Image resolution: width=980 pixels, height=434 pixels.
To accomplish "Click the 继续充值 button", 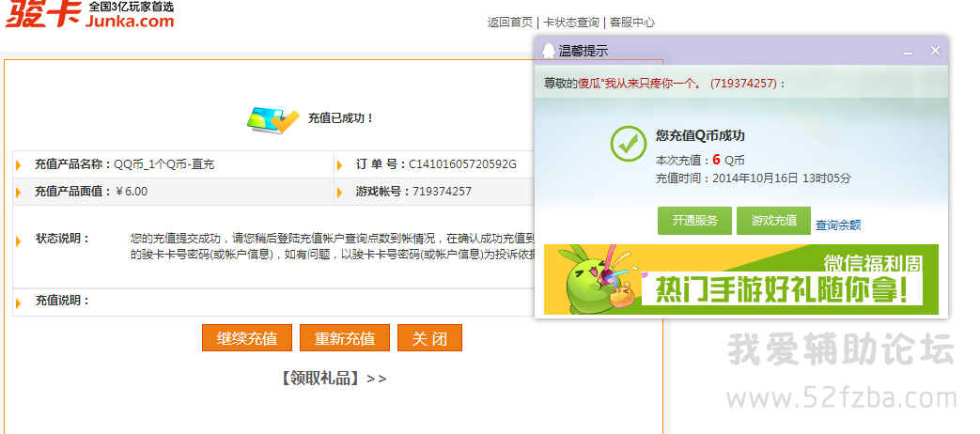I will (x=247, y=338).
